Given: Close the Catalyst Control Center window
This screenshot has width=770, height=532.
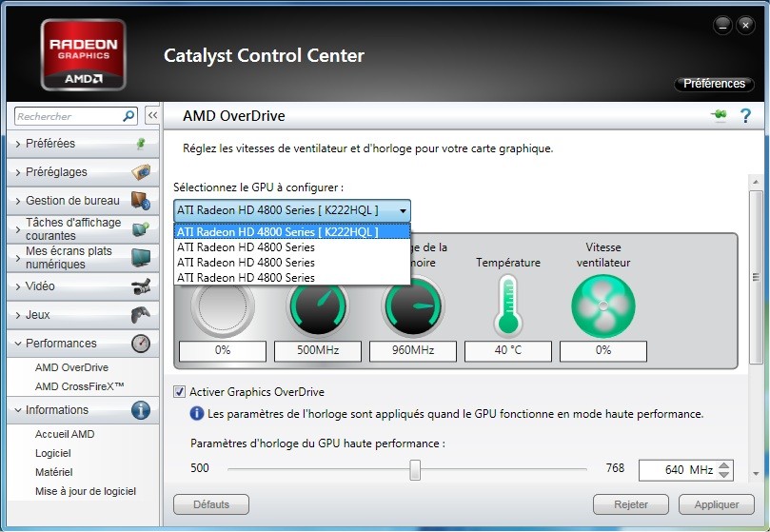Looking at the screenshot, I should (x=745, y=25).
